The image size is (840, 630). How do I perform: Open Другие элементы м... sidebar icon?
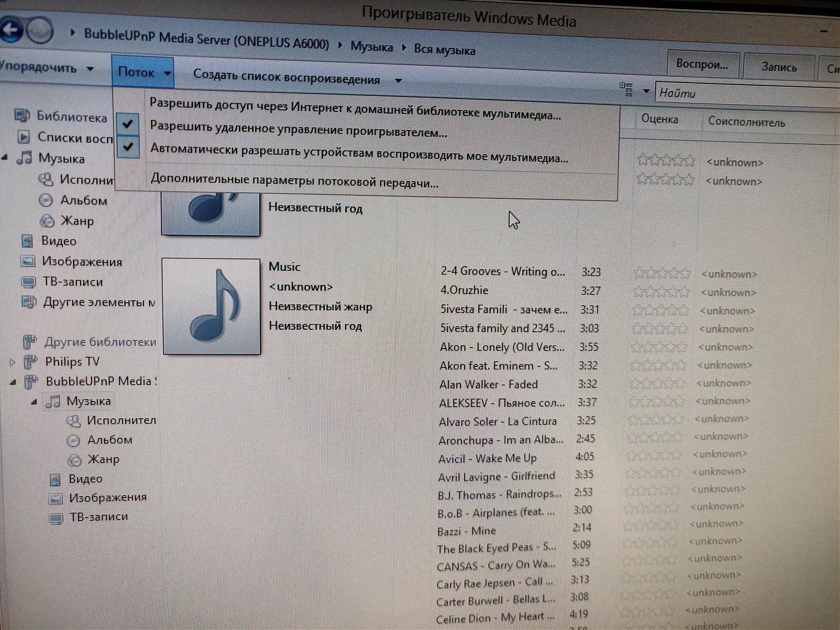pos(29,302)
